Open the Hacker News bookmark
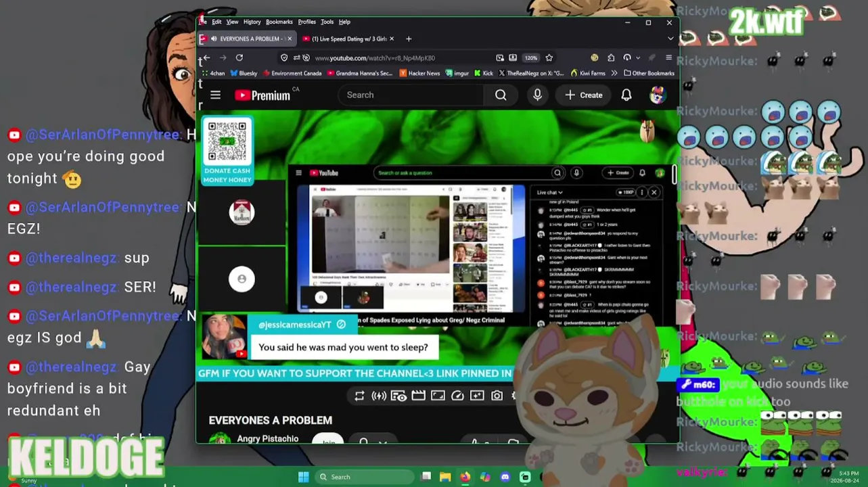 coord(419,73)
